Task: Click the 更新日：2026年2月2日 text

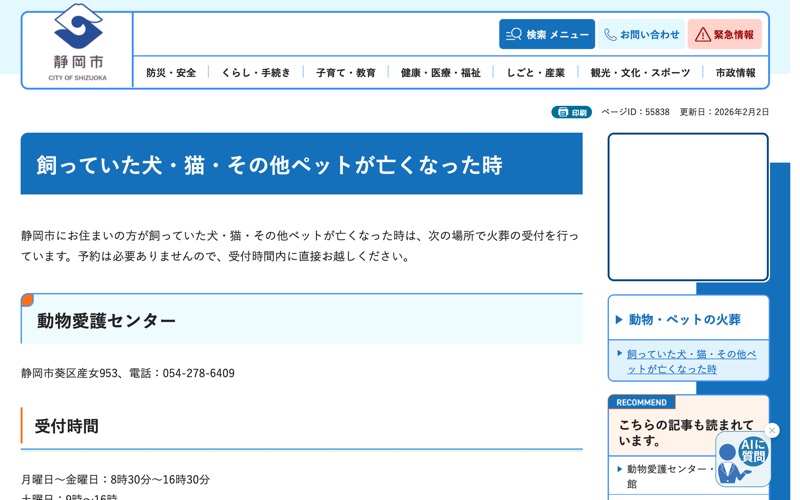Action: (724, 112)
